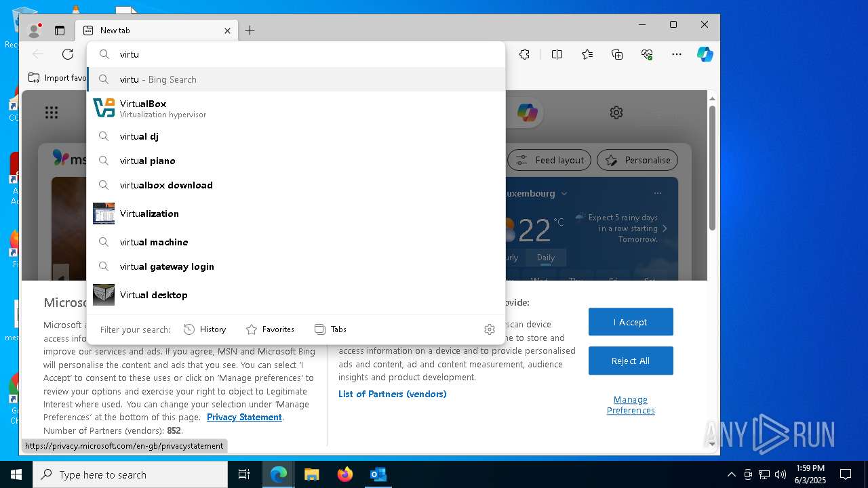Select 'virtu - Bing Search' suggestion
The image size is (868, 488).
click(x=296, y=79)
